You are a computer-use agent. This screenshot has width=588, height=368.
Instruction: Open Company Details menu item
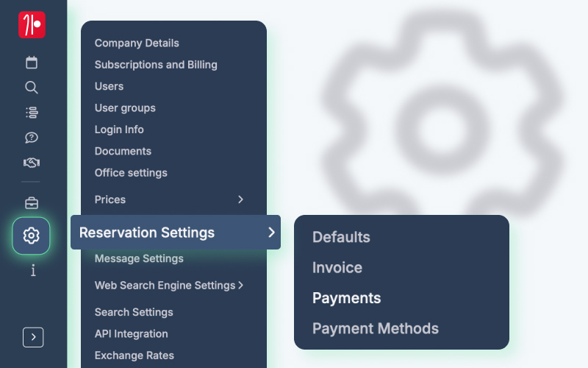pyautogui.click(x=137, y=43)
